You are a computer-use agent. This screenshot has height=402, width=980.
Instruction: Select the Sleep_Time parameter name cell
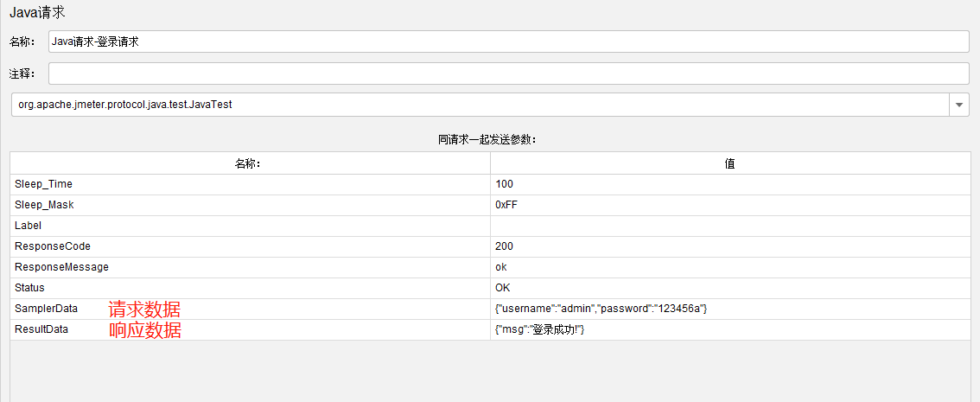pos(250,184)
